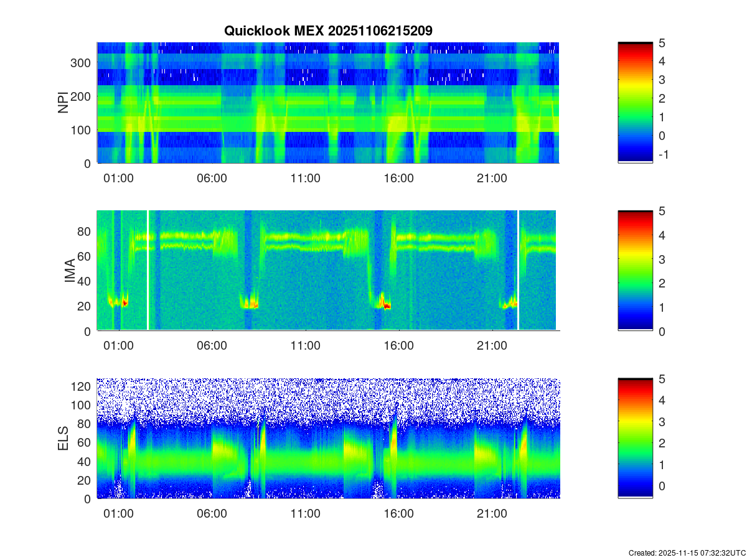Click the 06:00 tick under IMA plot
Image resolution: width=747 pixels, height=560 pixels.
click(x=212, y=345)
